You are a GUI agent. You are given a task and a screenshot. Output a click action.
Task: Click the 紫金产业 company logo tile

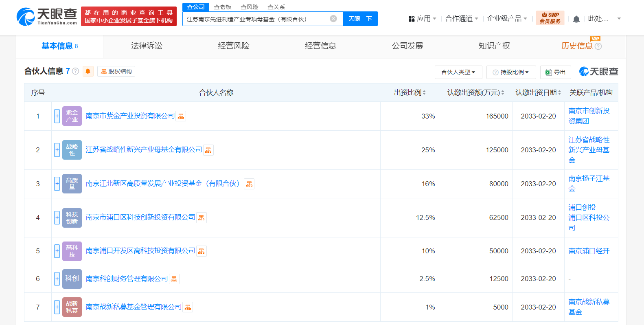72,116
